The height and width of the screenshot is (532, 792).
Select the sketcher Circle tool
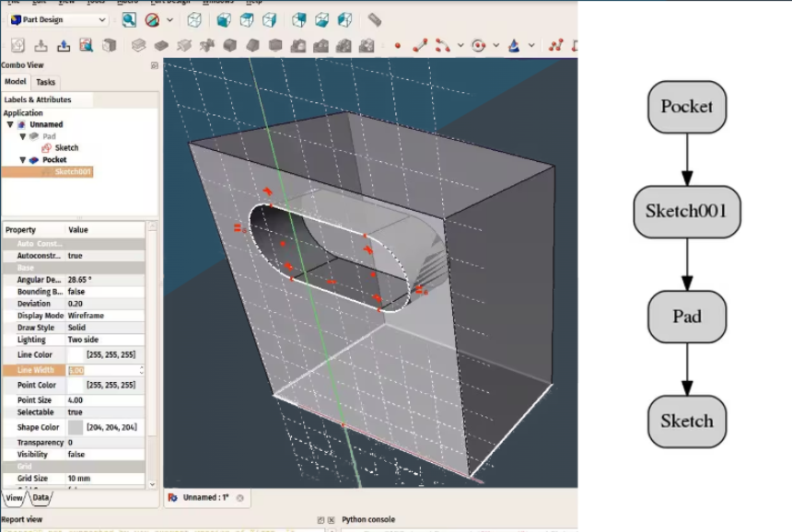[478, 45]
